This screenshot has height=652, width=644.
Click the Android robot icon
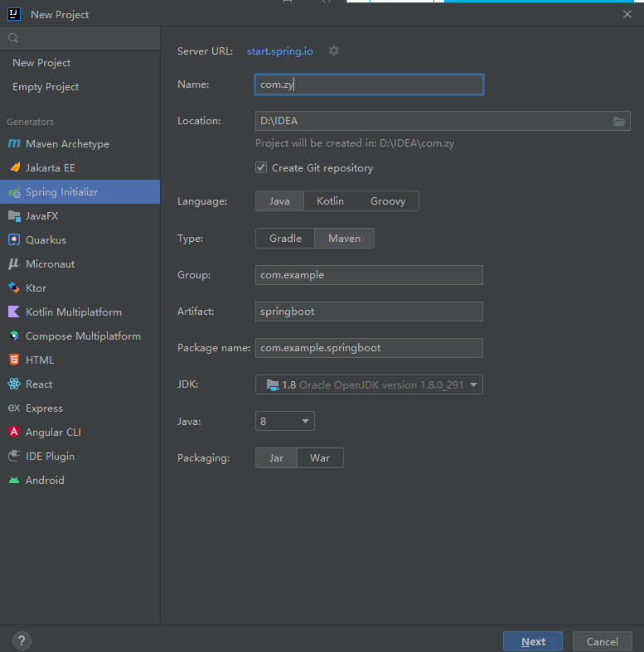tap(14, 480)
